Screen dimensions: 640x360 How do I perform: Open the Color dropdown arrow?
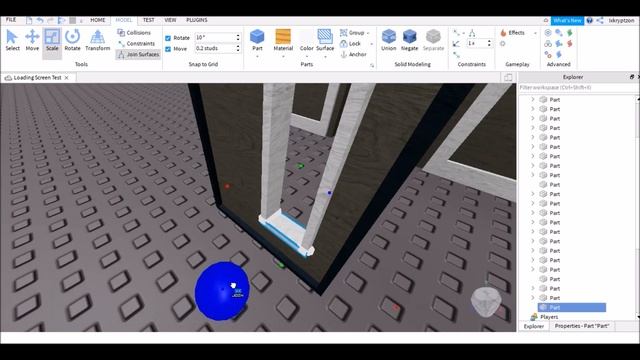[x=307, y=56]
